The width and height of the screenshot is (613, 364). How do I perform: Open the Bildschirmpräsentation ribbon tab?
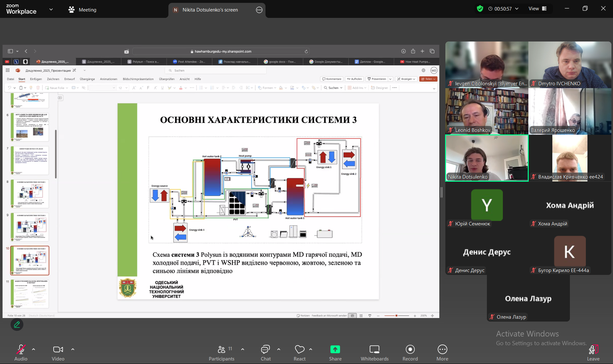click(138, 79)
